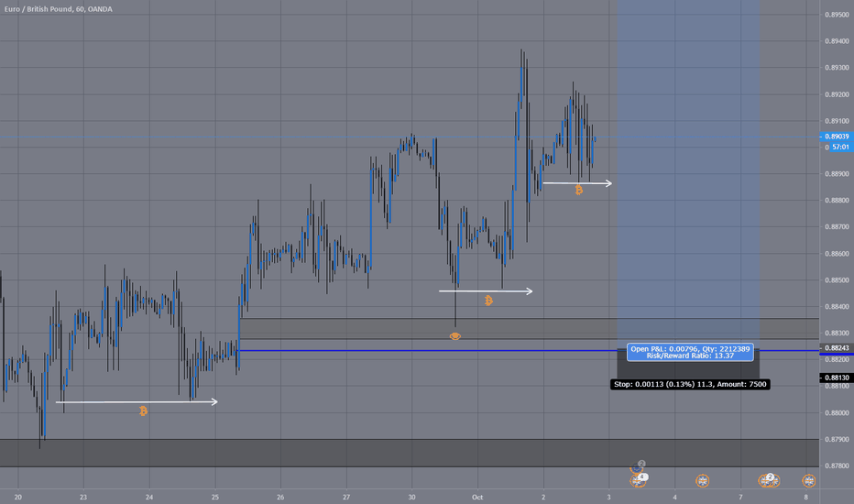Click the Oct label on the time axis
Image resolution: width=854 pixels, height=504 pixels.
click(x=477, y=497)
